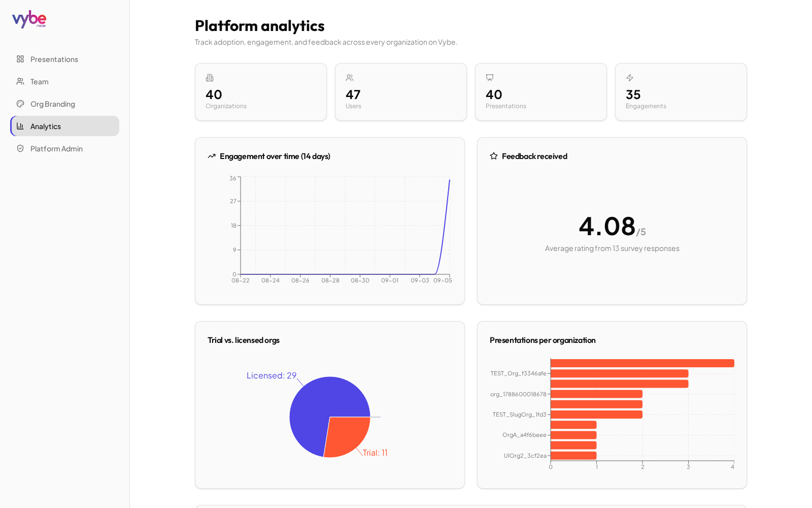Click the topmost longest orange bar
Screen dimensions: 812x508
pyautogui.click(x=642, y=363)
